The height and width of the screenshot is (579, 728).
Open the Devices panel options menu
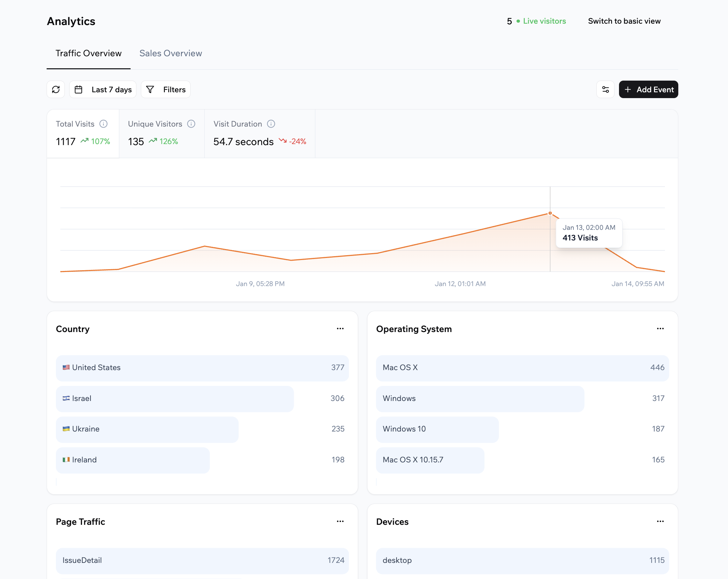pyautogui.click(x=660, y=521)
